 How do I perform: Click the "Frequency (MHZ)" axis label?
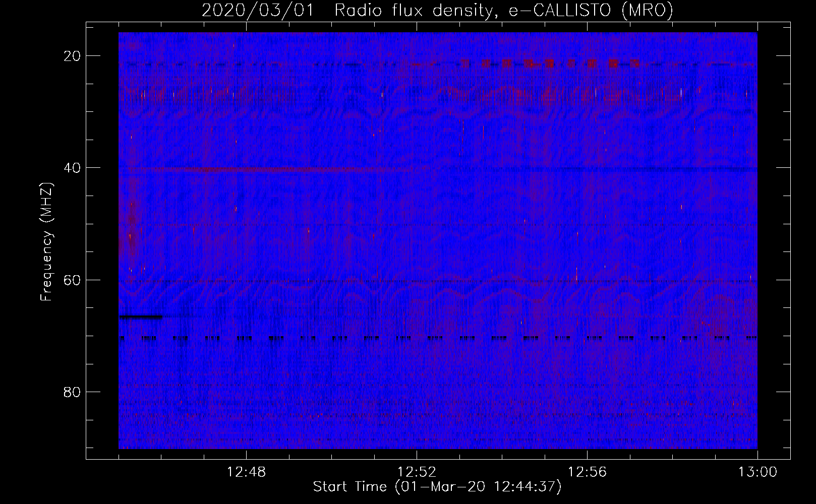[46, 241]
